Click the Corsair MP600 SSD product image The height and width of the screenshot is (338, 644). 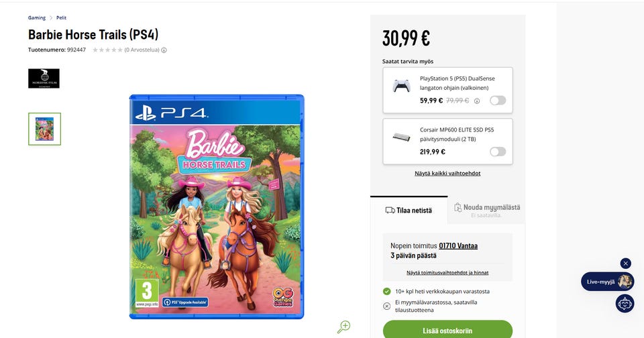point(402,137)
